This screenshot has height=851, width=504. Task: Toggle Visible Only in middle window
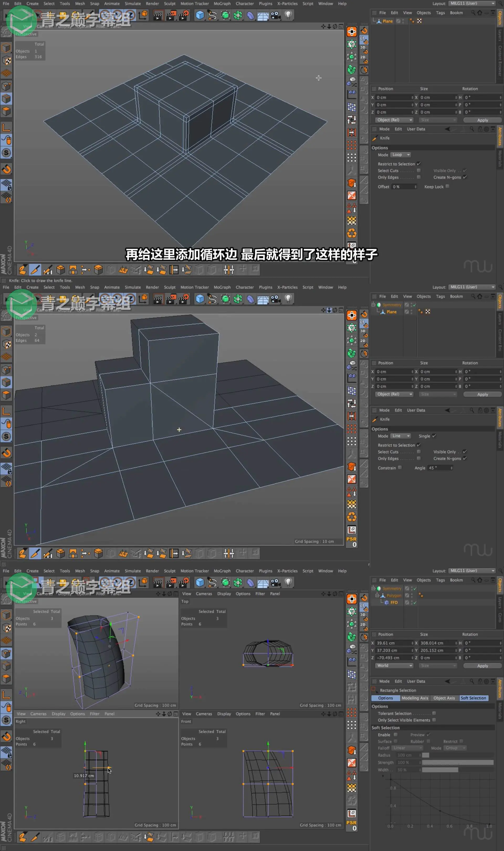[x=465, y=452]
